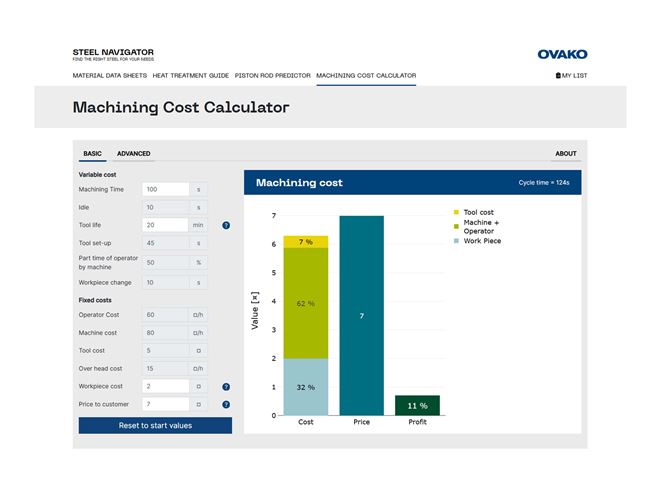Viewport: 660px width, 495px height.
Task: Click the Ovako logo
Action: point(562,54)
